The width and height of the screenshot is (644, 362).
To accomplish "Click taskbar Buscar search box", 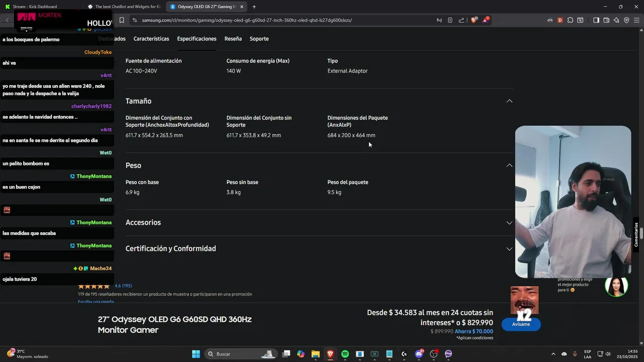I will 242,354.
